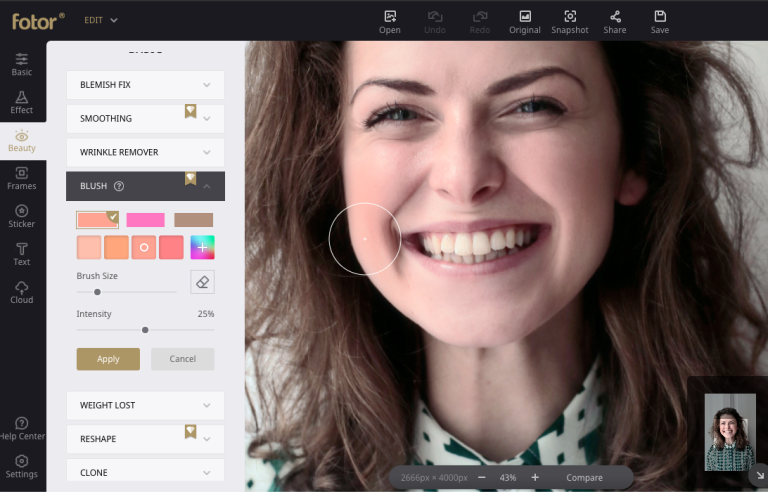
Task: Choose the selected salmon shade with circle
Action: 144,247
